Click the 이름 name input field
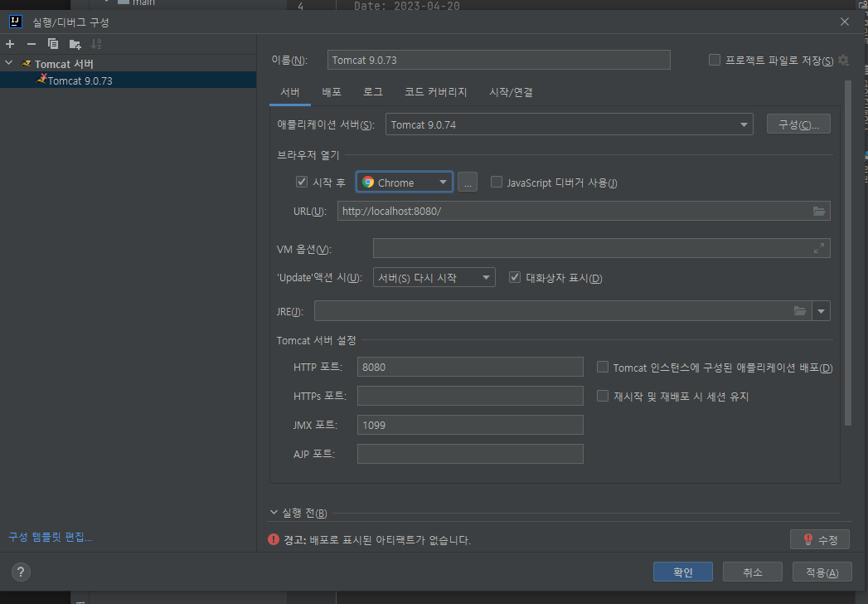 coord(499,60)
